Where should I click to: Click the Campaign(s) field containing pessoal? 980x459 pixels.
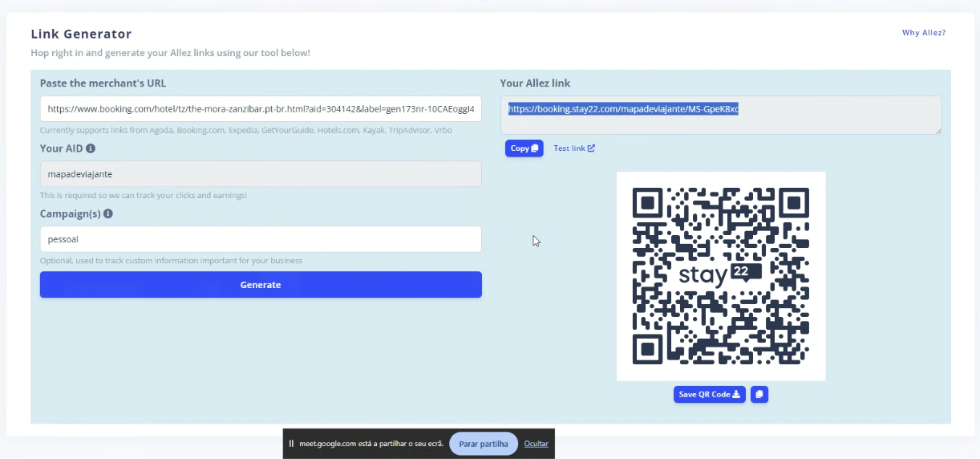[x=261, y=239]
